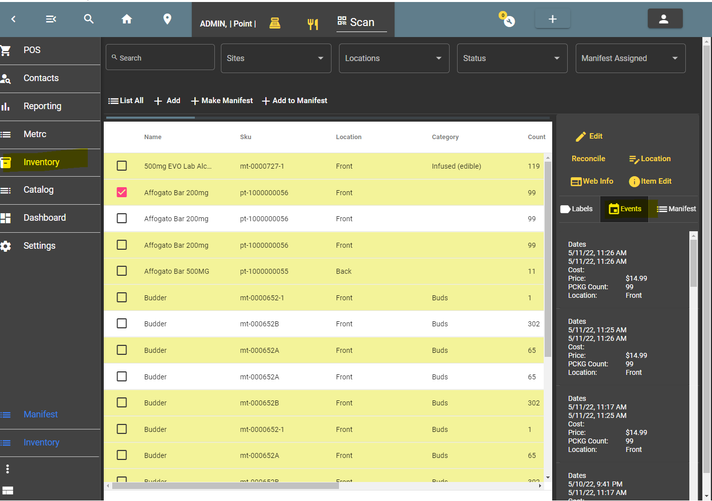Image resolution: width=712 pixels, height=501 pixels.
Task: Click the Add button
Action: pyautogui.click(x=167, y=101)
